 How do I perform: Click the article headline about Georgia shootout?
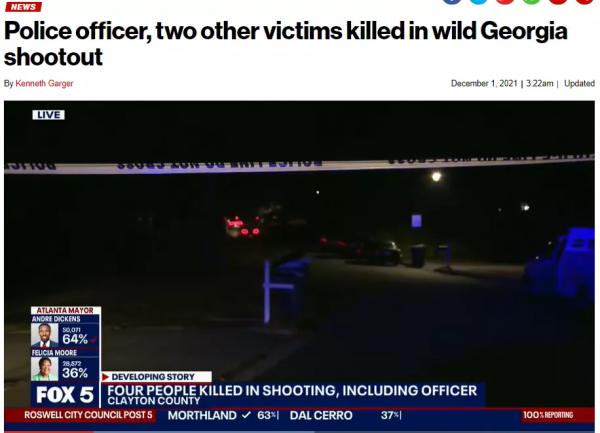tap(285, 44)
